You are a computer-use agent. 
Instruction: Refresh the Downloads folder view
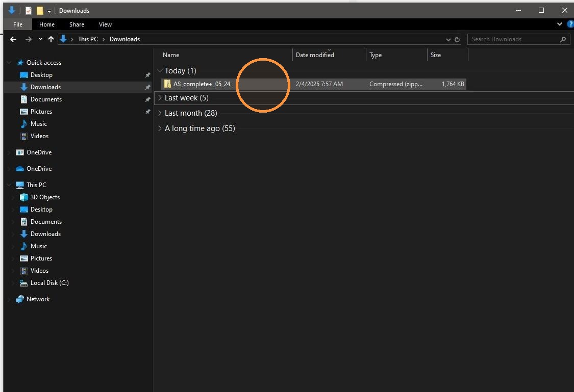(457, 39)
